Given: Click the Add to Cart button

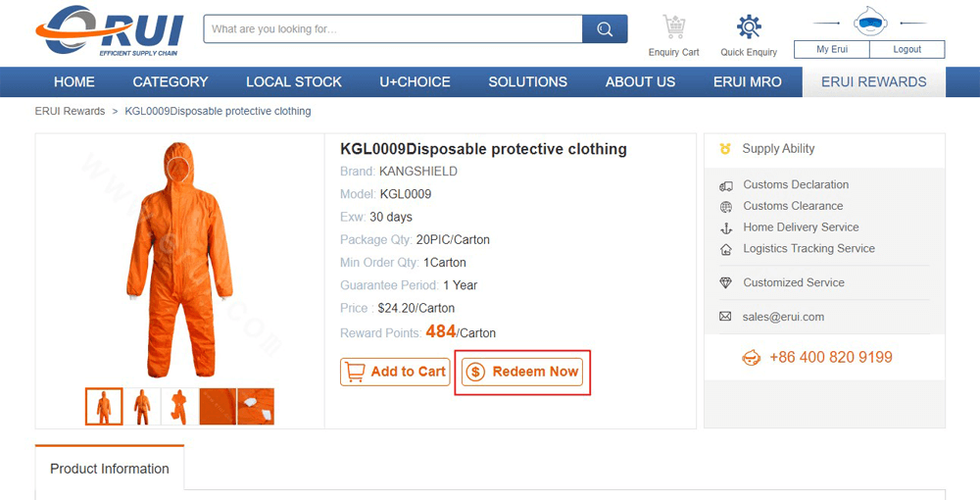Looking at the screenshot, I should 395,372.
